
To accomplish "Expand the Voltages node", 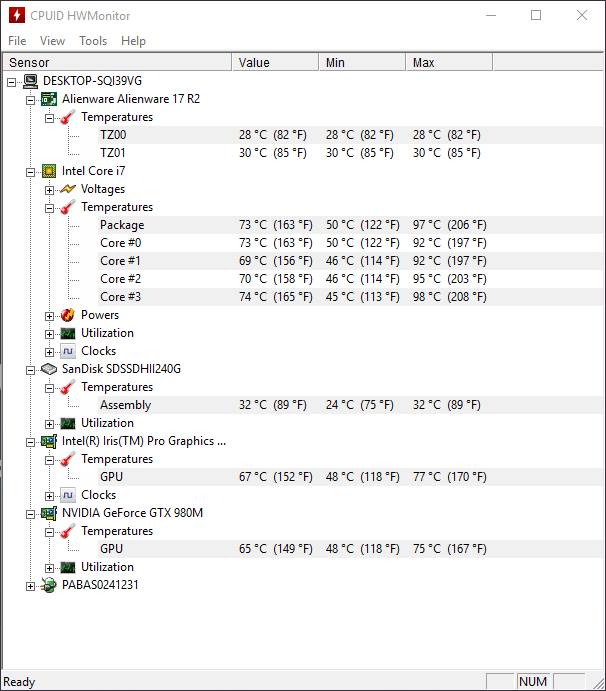I will [49, 190].
